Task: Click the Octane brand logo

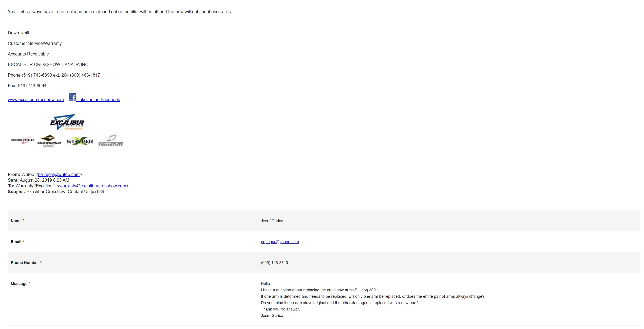Action: pos(110,141)
